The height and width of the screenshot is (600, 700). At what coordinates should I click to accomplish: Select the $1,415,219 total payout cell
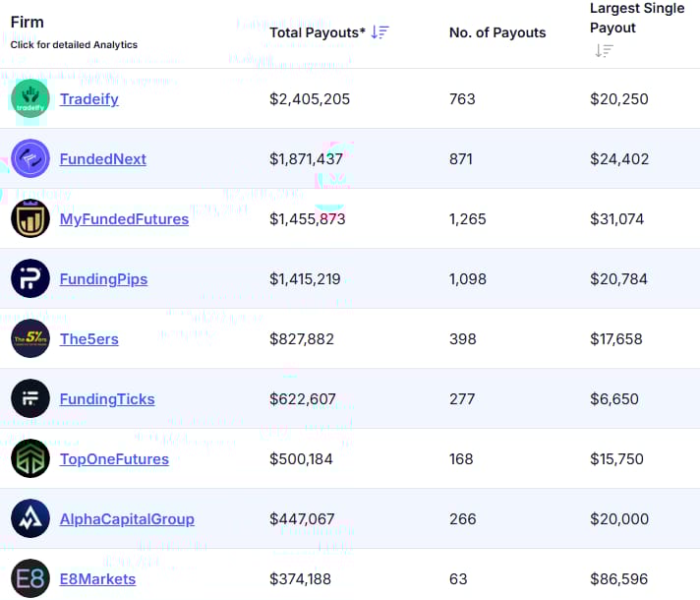click(305, 279)
